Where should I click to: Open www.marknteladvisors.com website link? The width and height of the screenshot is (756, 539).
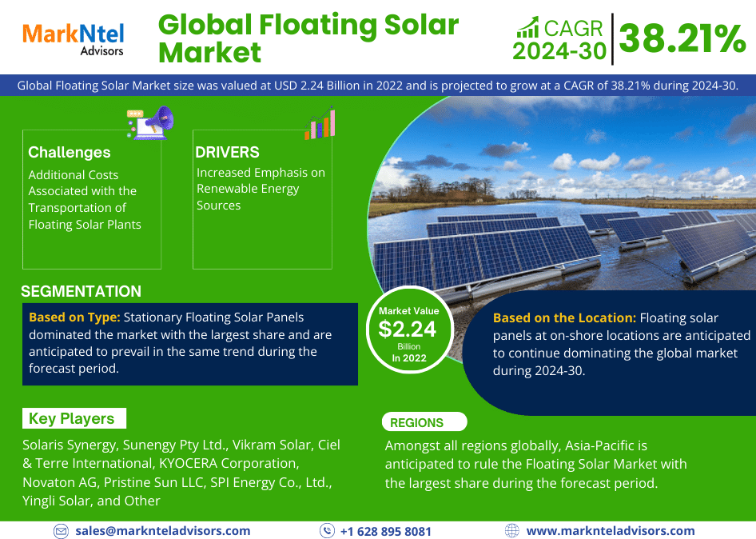611,531
